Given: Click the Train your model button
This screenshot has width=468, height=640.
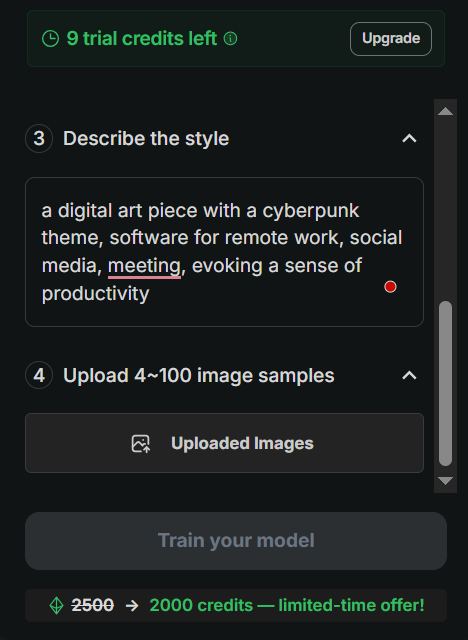Looking at the screenshot, I should coord(236,541).
